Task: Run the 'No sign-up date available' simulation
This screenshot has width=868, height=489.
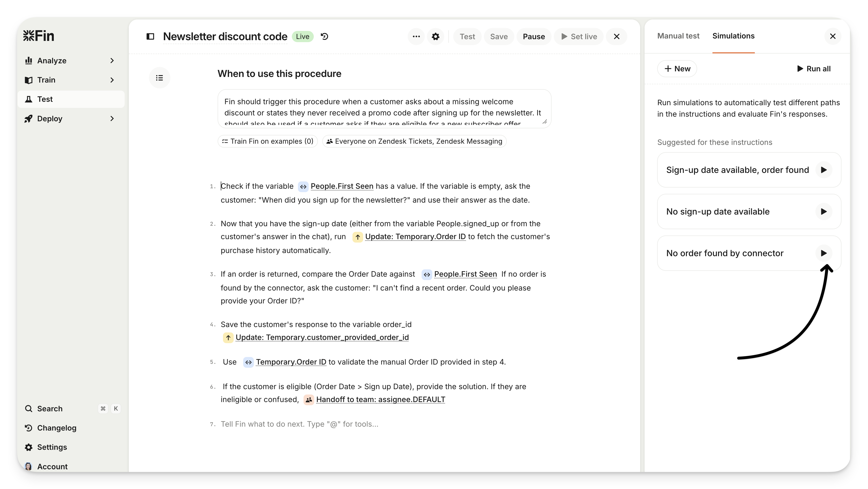Action: click(823, 212)
